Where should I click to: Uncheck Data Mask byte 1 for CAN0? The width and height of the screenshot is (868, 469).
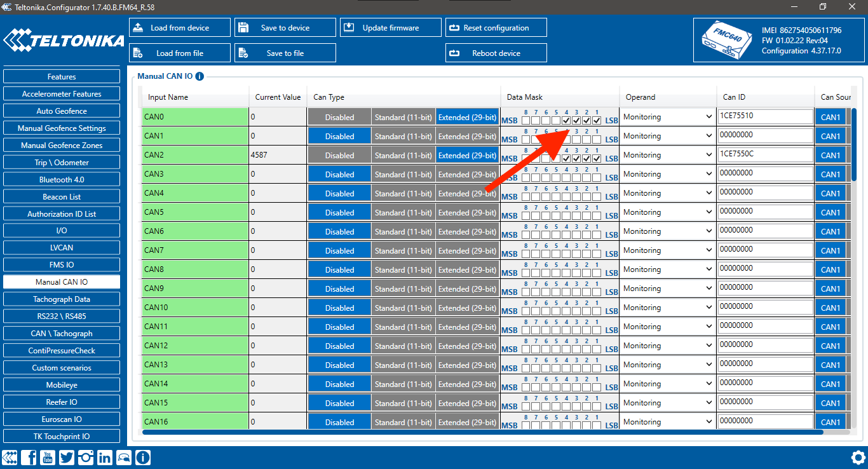click(x=597, y=121)
